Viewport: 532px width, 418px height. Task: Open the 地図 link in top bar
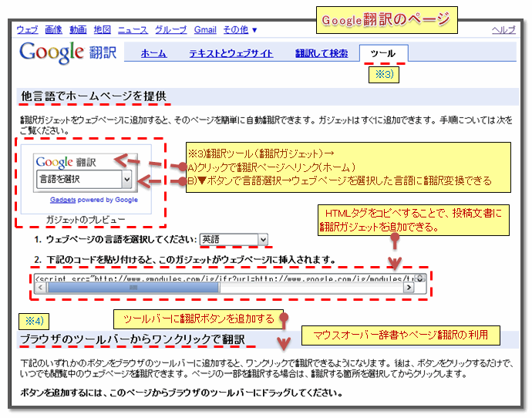tap(103, 30)
